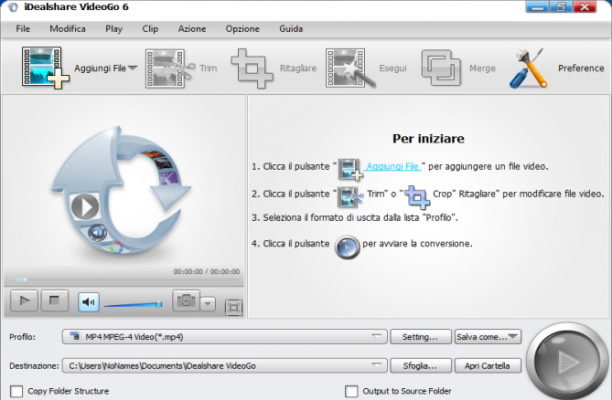Open the Profilo format dropdown
612x400 pixels.
(x=224, y=336)
